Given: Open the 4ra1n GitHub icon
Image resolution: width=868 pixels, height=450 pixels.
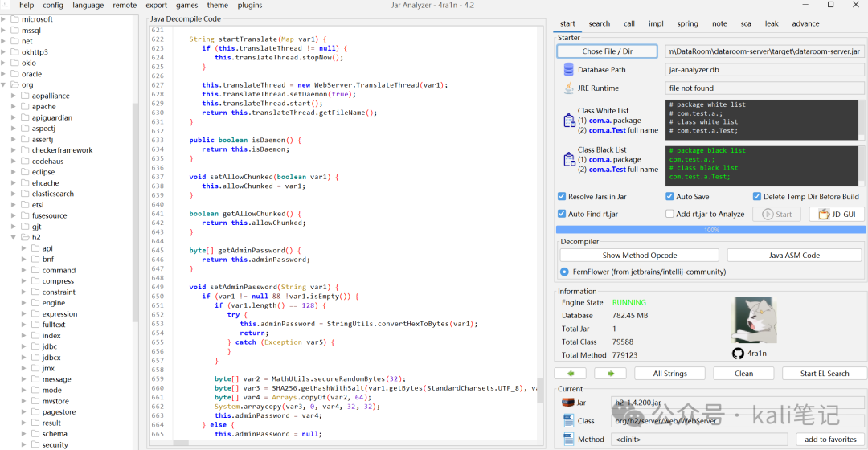Looking at the screenshot, I should (738, 353).
